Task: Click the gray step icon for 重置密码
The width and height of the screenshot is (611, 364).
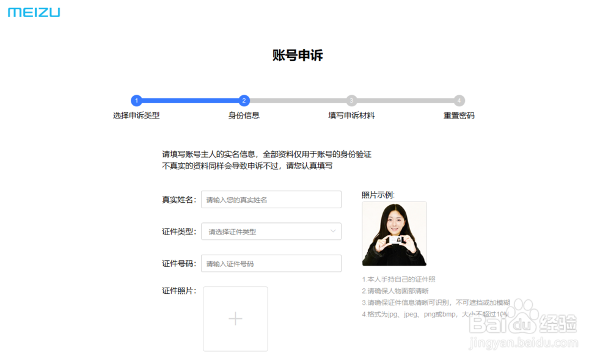Action: 459,101
